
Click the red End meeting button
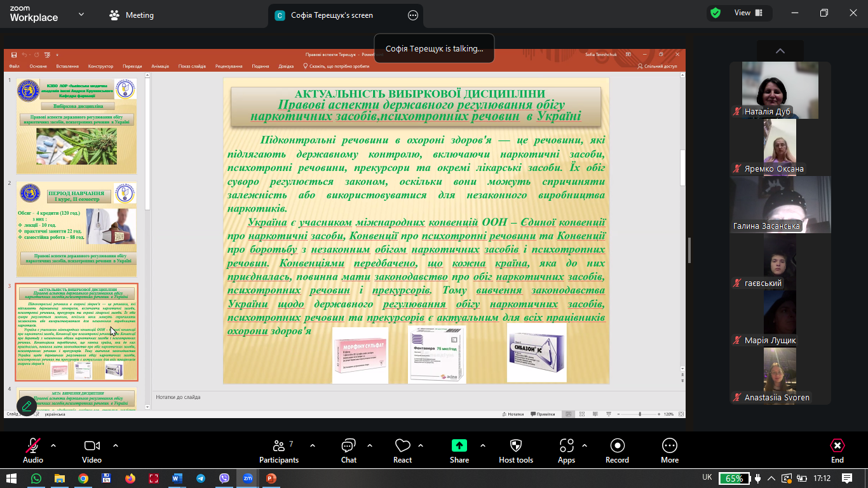click(837, 451)
